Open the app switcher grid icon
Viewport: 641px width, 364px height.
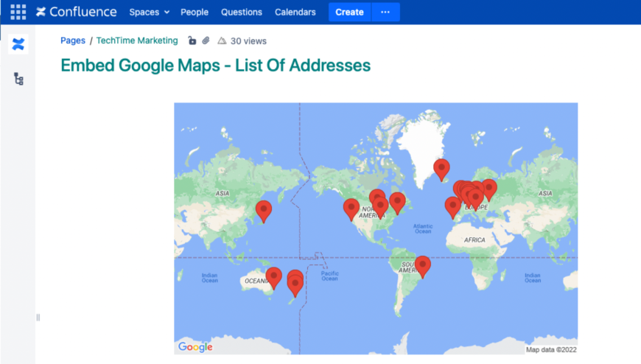pos(18,12)
